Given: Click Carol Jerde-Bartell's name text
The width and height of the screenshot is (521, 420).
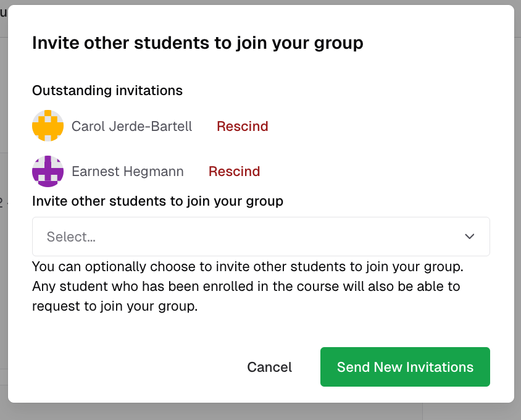Looking at the screenshot, I should tap(131, 126).
